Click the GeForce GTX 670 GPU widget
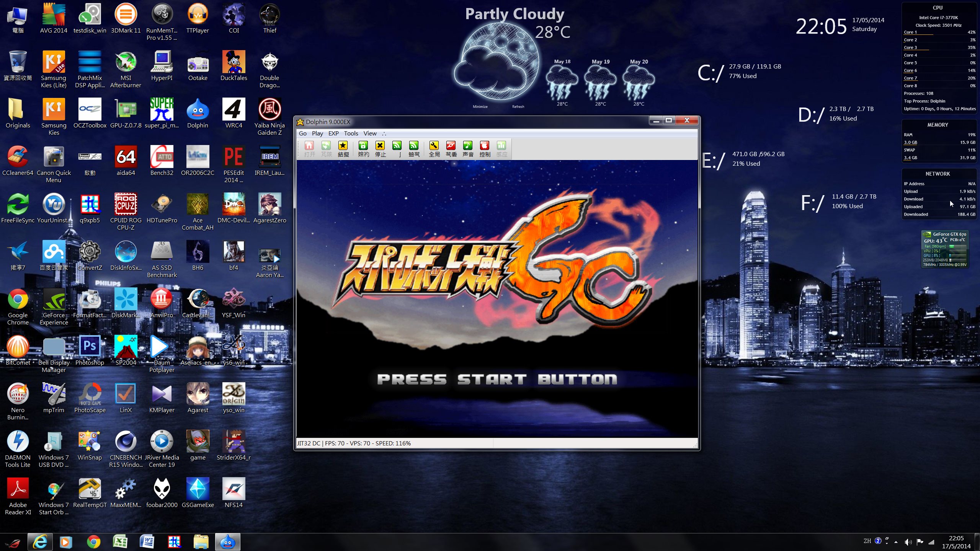The image size is (980, 551). pos(944,249)
